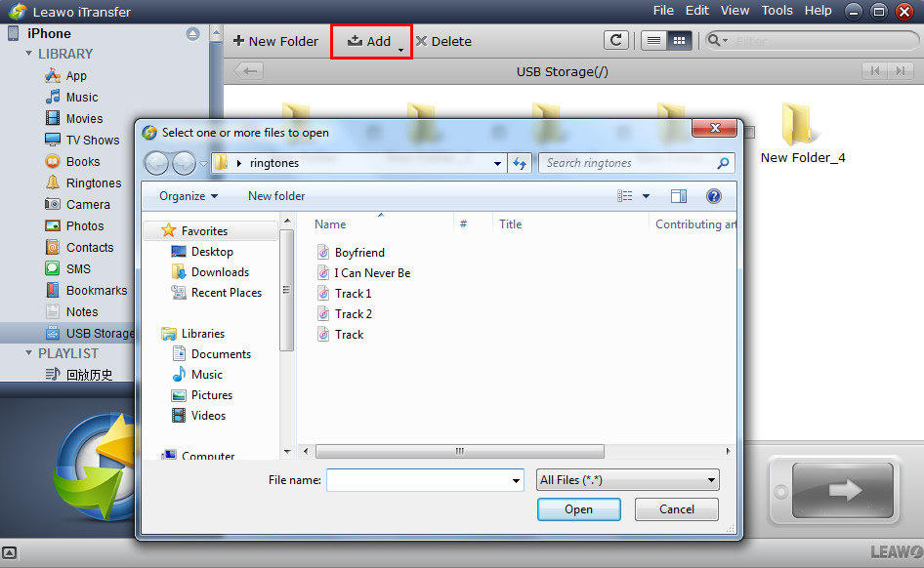Open the File menu
This screenshot has height=568, width=924.
[x=663, y=11]
